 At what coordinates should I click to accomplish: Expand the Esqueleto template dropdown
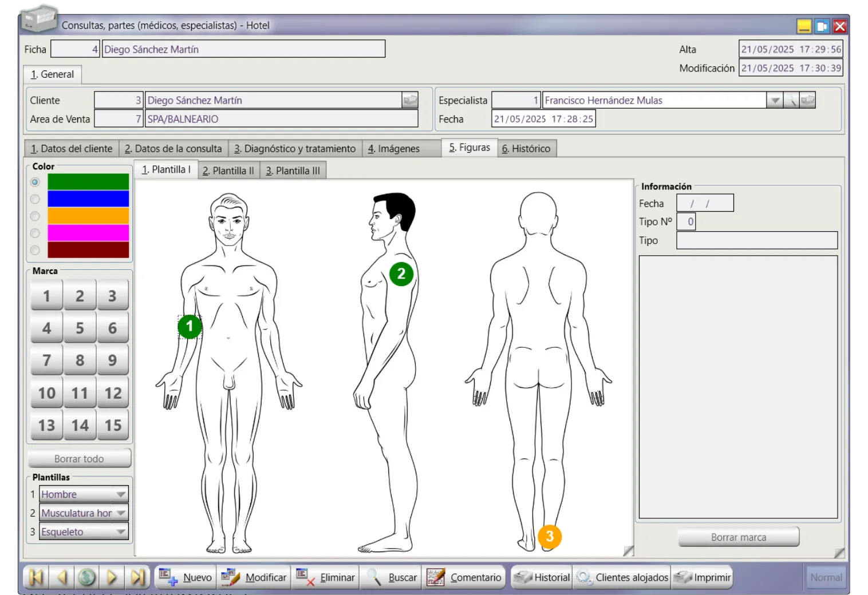121,532
